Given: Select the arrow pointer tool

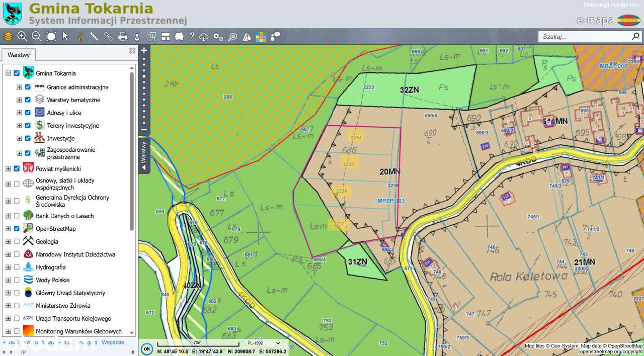Looking at the screenshot, I should [65, 36].
